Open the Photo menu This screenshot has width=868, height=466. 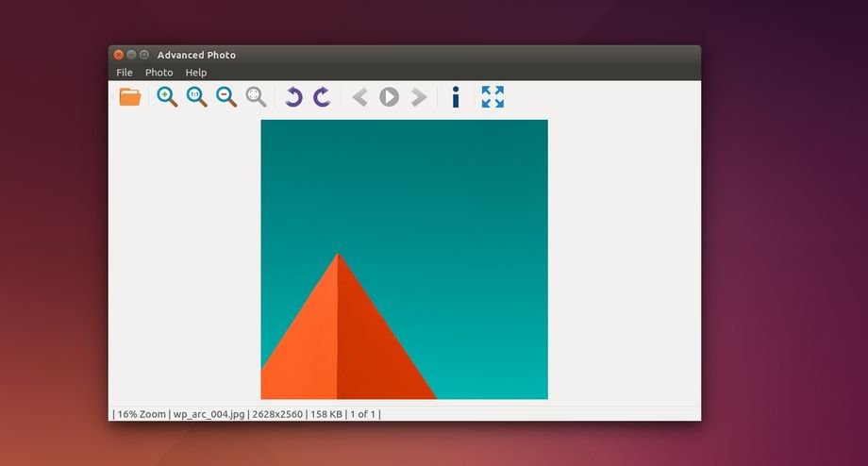[159, 73]
